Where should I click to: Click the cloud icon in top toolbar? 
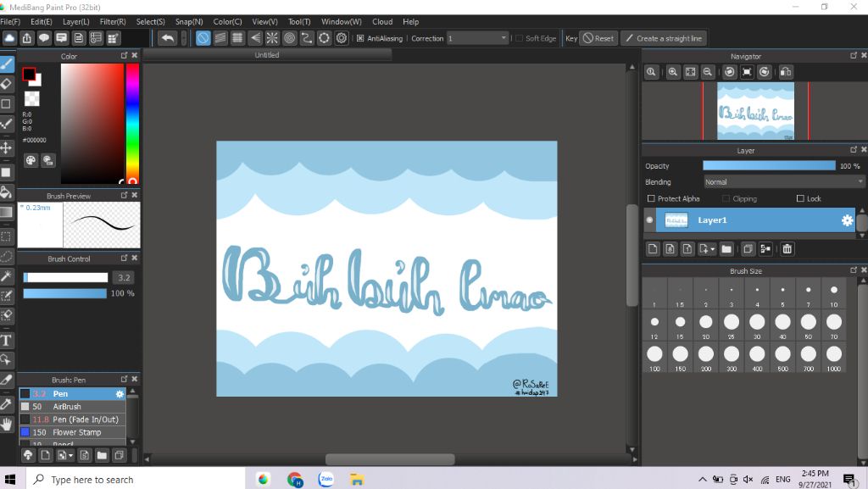click(9, 38)
